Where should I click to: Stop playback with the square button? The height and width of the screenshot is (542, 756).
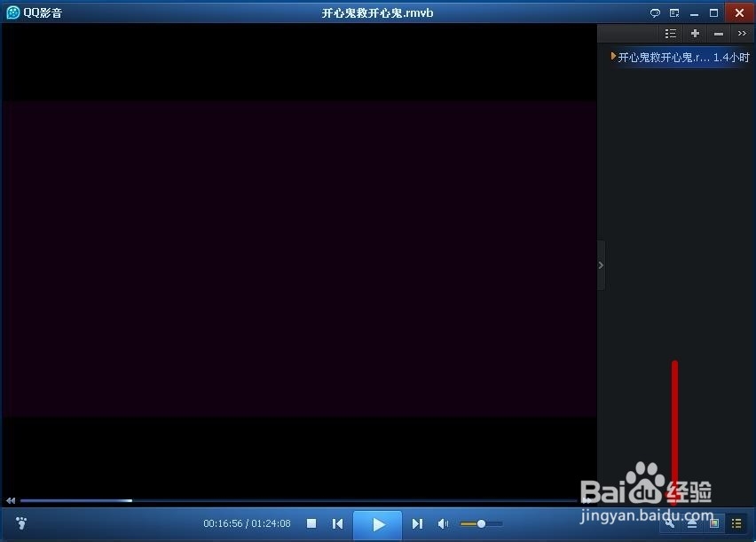pos(311,523)
